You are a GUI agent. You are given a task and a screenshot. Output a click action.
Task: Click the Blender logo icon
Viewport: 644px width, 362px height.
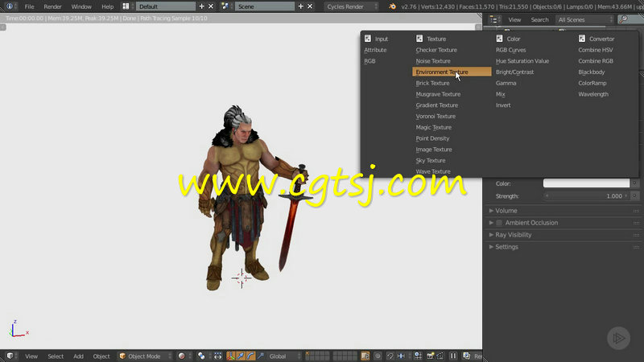[x=392, y=6]
